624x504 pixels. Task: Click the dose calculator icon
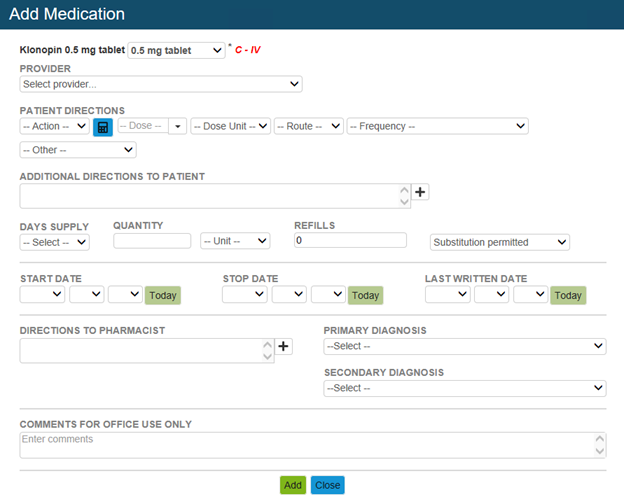click(102, 127)
